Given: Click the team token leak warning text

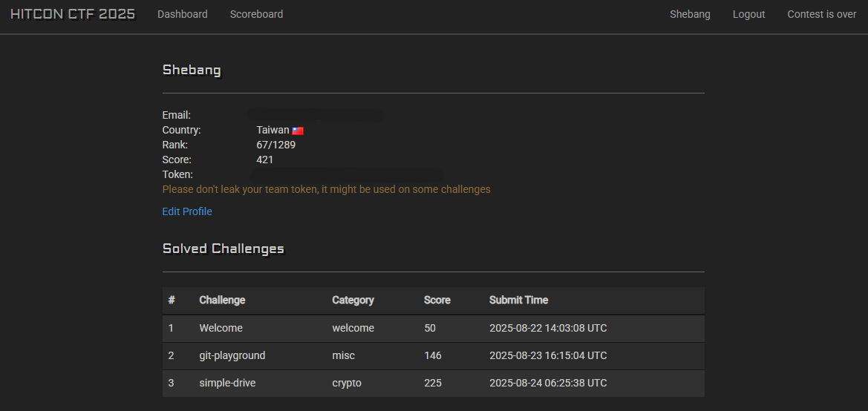Looking at the screenshot, I should [326, 189].
